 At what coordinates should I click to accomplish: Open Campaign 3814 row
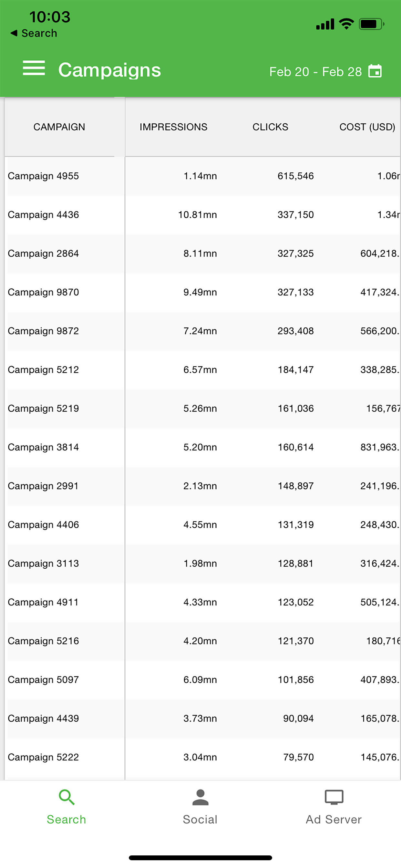202,447
